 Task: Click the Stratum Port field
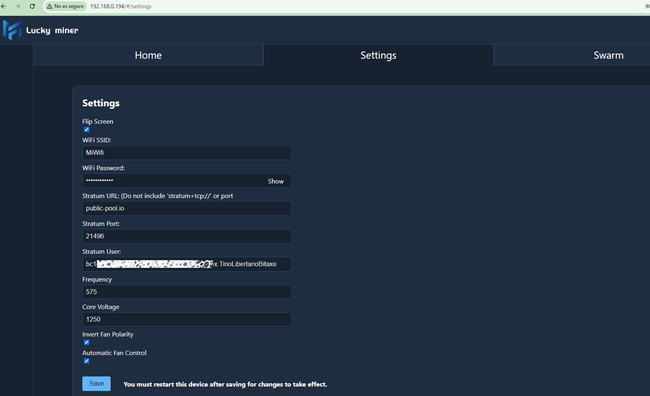pyautogui.click(x=187, y=236)
